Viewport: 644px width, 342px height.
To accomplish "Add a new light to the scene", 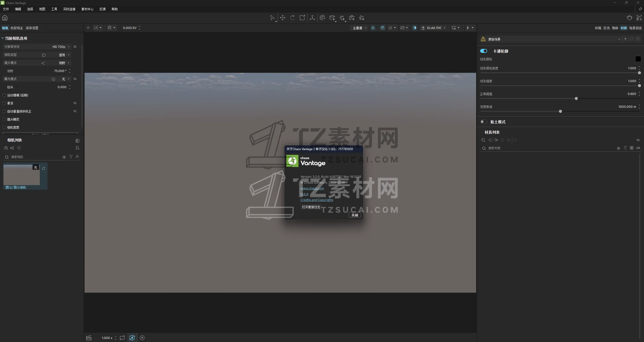I will [343, 18].
